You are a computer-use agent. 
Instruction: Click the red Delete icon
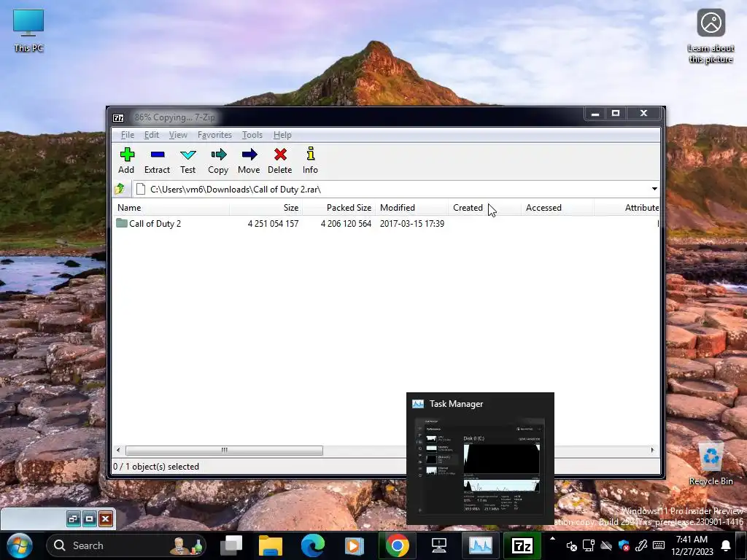pyautogui.click(x=280, y=155)
